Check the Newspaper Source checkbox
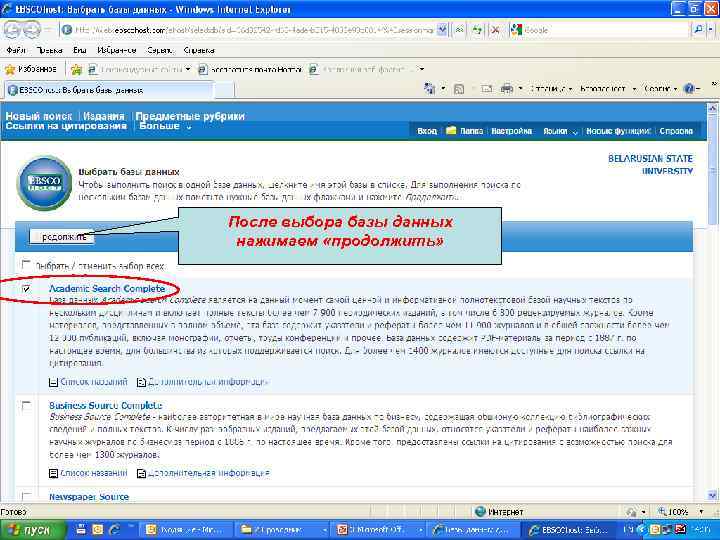Image resolution: width=720 pixels, height=540 pixels. [26, 496]
